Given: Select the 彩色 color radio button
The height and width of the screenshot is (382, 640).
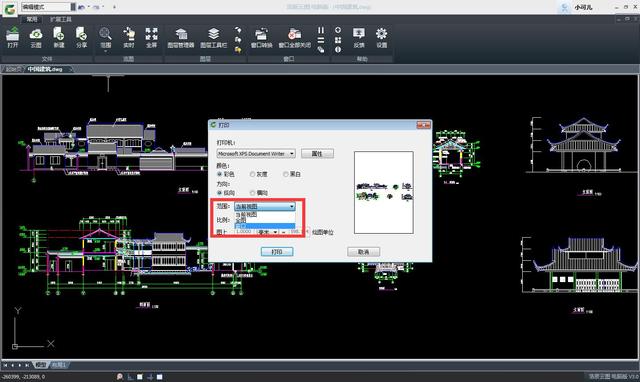Looking at the screenshot, I should (x=220, y=174).
